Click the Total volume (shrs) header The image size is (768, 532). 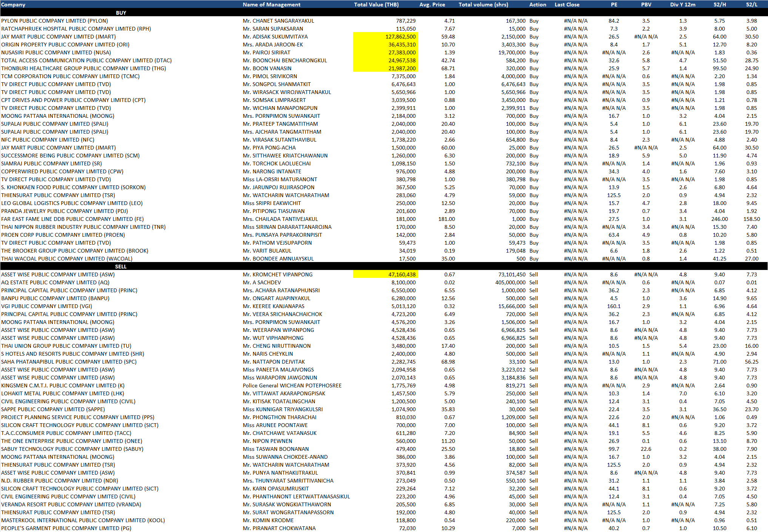[483, 5]
